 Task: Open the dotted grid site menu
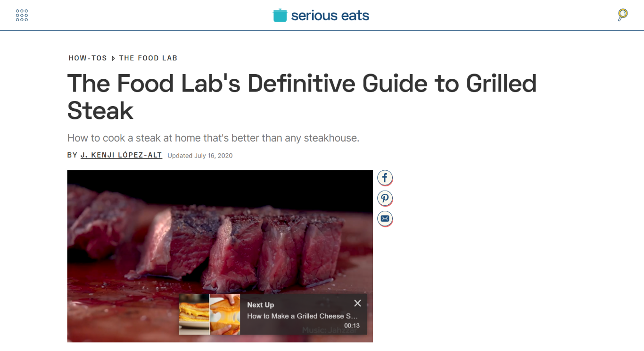tap(22, 15)
